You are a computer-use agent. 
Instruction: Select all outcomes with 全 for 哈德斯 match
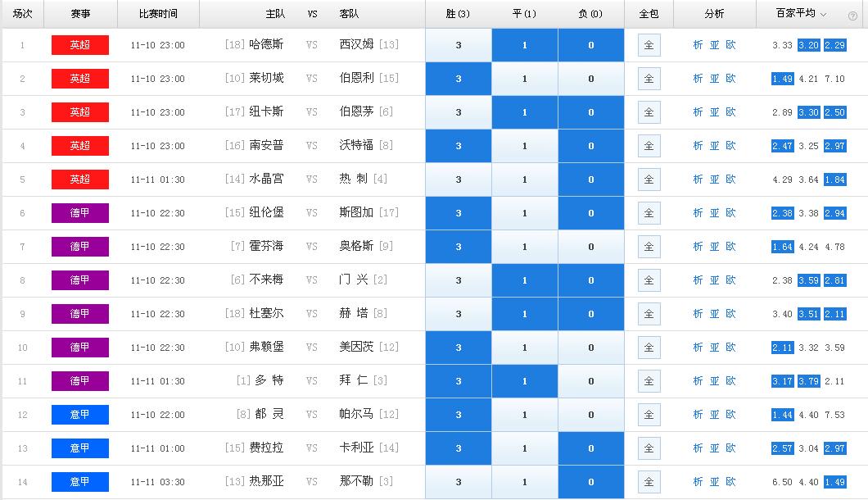[649, 45]
